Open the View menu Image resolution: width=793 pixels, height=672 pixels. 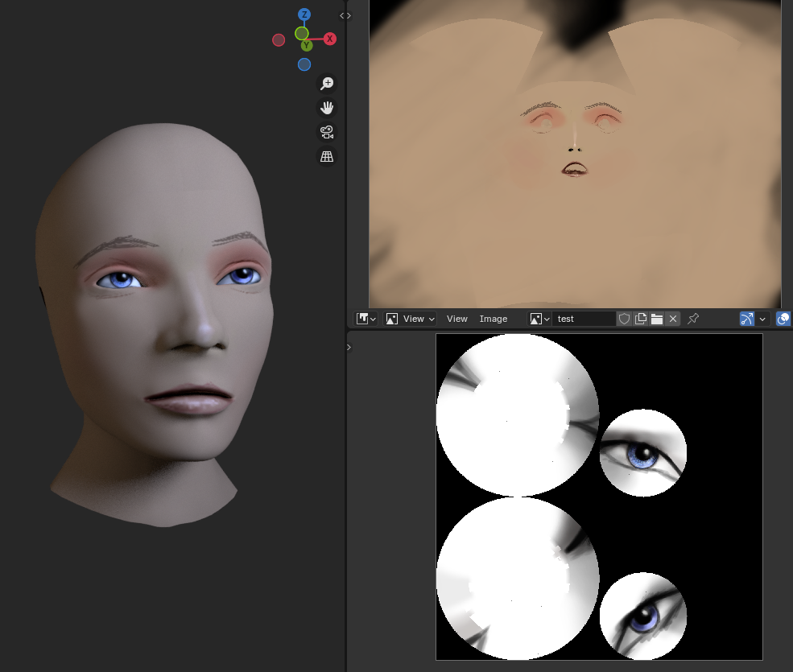457,319
